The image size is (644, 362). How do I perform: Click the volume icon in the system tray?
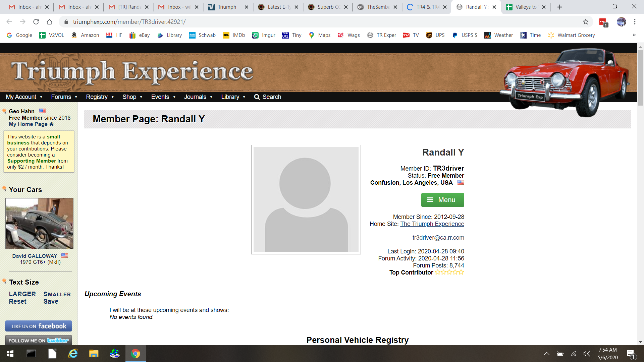pyautogui.click(x=587, y=354)
